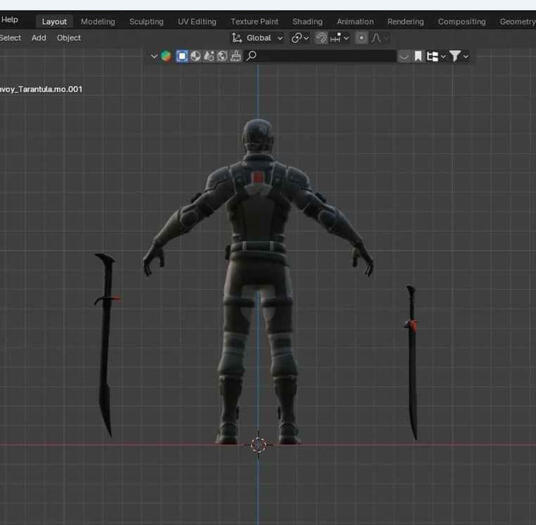
Task: Open the Shading workspace tab
Action: pos(307,22)
